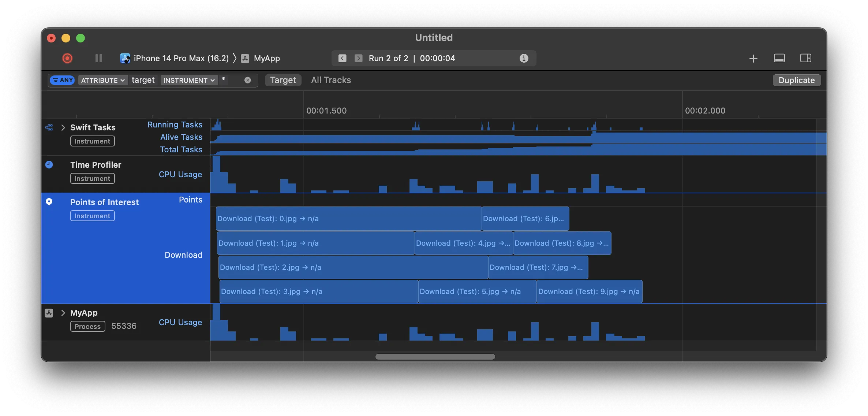Expand the Swift Tasks track

click(63, 127)
